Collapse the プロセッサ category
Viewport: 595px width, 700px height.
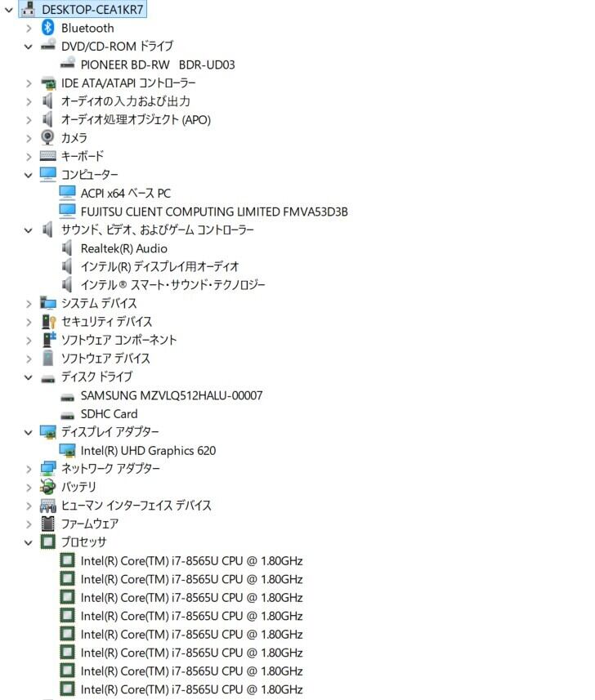pos(28,543)
